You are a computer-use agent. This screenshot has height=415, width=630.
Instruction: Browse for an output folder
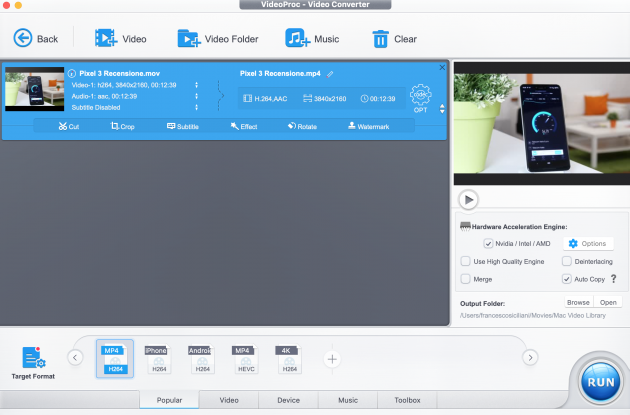tap(578, 302)
